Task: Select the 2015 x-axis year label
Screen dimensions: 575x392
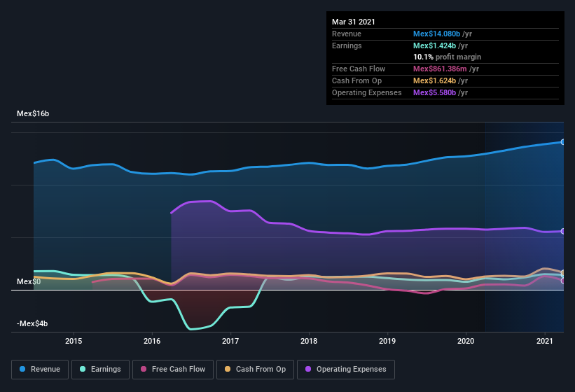Action: pyautogui.click(x=74, y=341)
